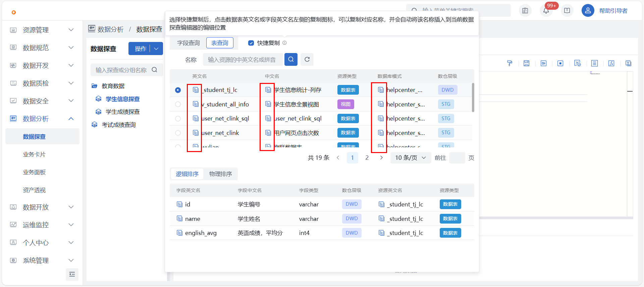This screenshot has height=287, width=644.
Task: Open 考试成绩查询 tree item
Action: (x=119, y=125)
